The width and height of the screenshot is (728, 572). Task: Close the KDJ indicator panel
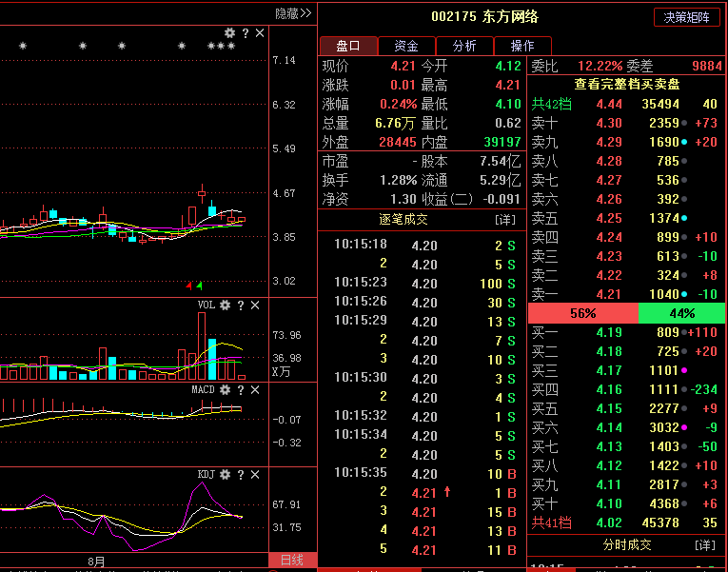tap(255, 475)
